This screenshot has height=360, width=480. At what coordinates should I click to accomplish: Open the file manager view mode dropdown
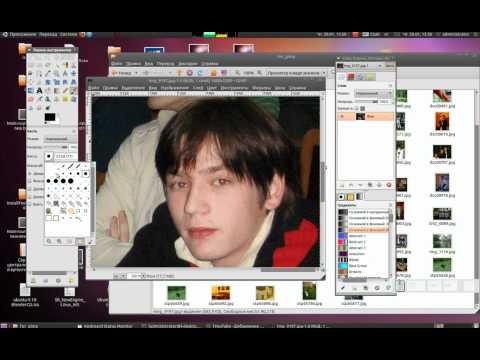(296, 73)
